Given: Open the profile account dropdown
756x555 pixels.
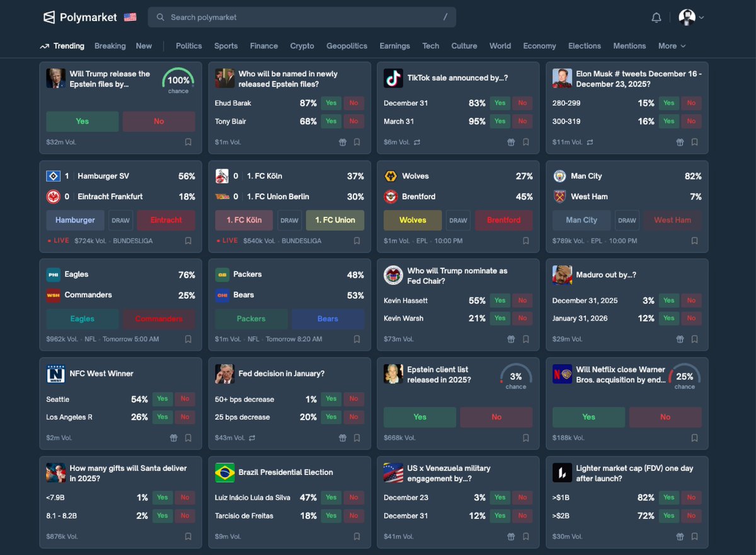Looking at the screenshot, I should tap(686, 17).
